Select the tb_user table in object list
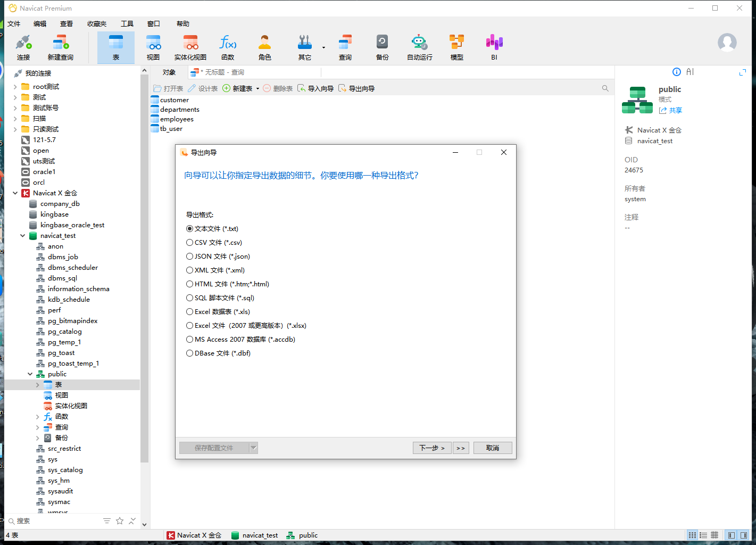This screenshot has height=545, width=756. (x=167, y=129)
